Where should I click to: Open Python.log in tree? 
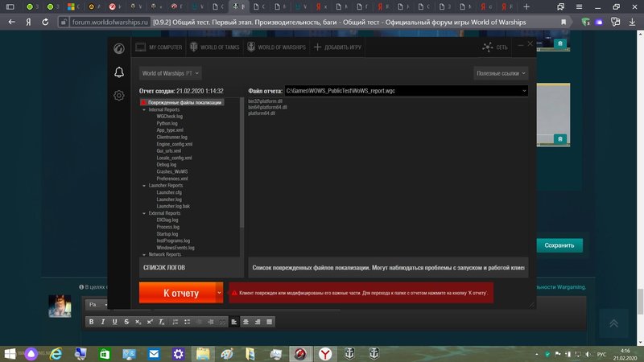167,123
